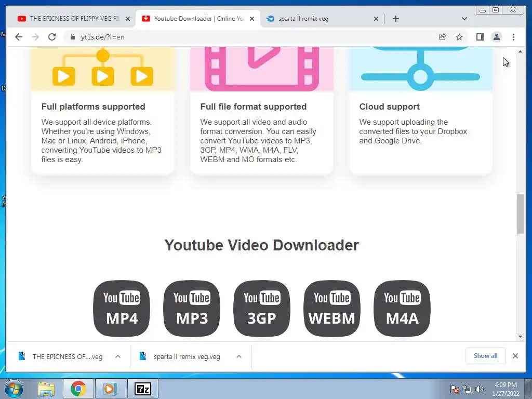532x399 pixels.
Task: Open the Windows Start menu
Action: (14, 389)
